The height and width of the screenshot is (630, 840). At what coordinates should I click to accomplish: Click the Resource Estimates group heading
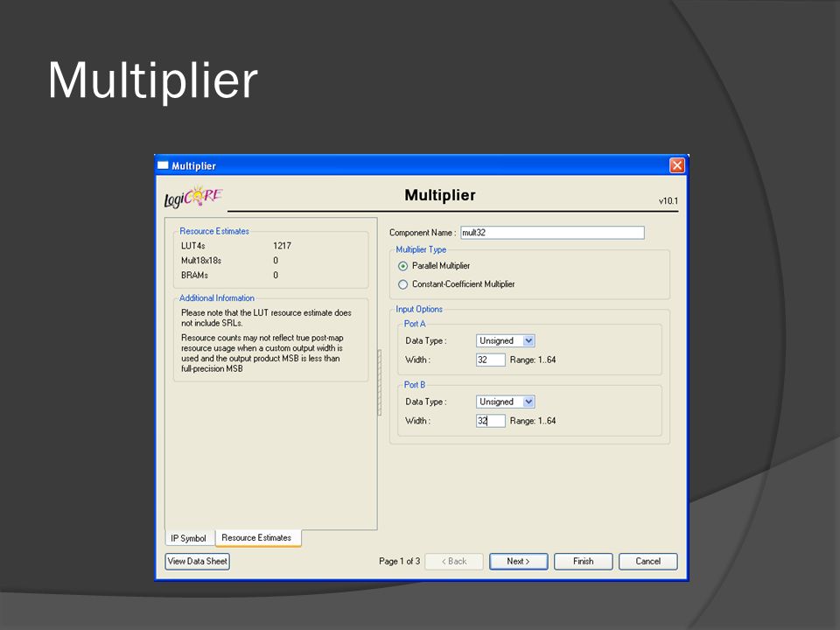[x=214, y=231]
